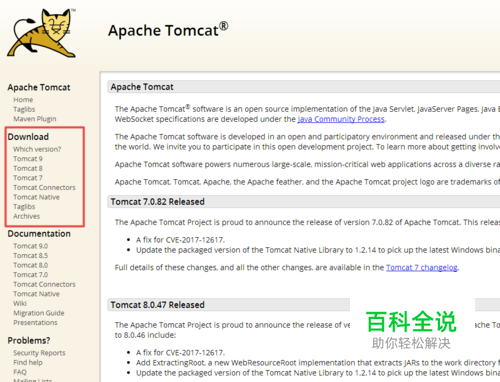This screenshot has width=500, height=382.
Task: Open Tomcat 8.5 documentation
Action: tap(31, 256)
